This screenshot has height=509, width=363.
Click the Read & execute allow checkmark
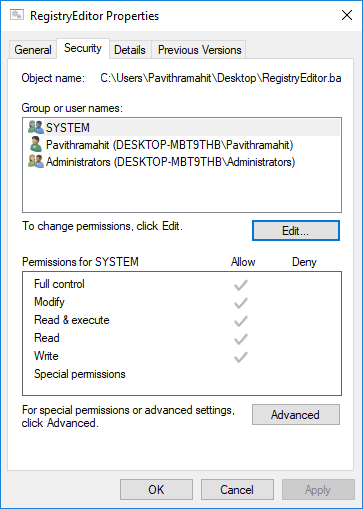(x=240, y=321)
